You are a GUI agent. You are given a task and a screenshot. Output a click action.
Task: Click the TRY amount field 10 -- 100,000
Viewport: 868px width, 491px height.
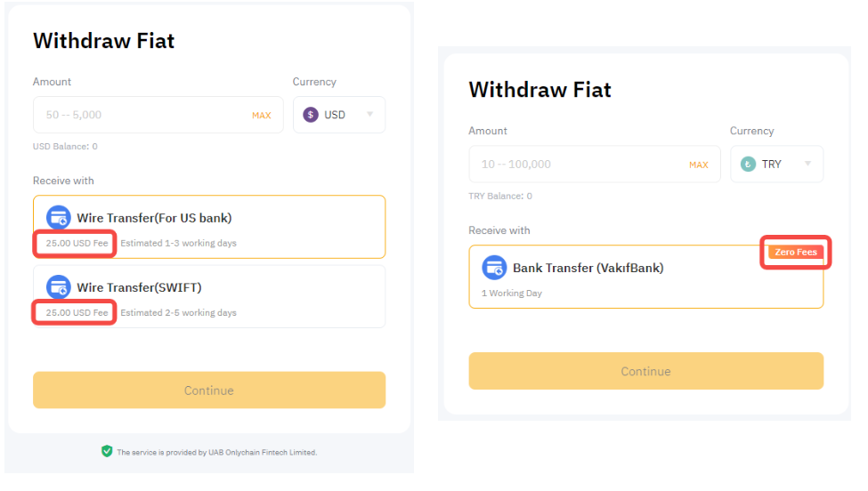click(x=579, y=165)
